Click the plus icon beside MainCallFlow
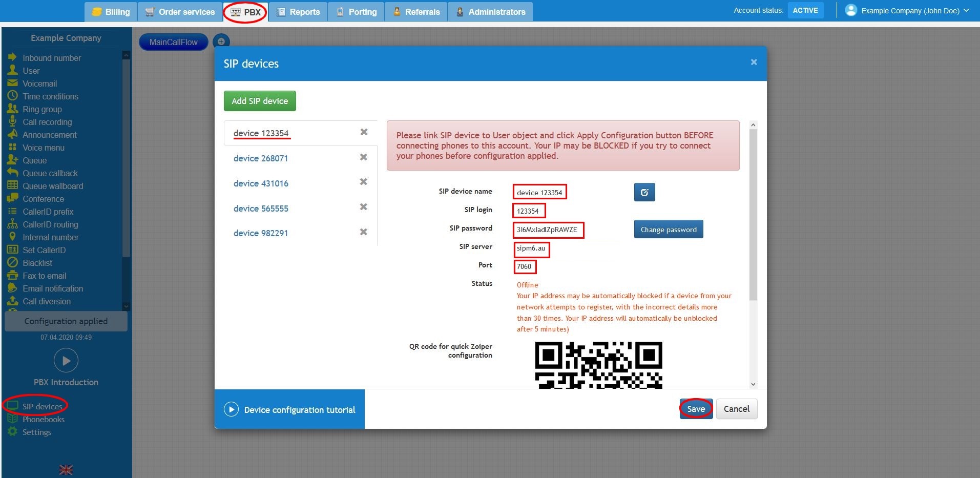Screen dimensions: 980x478 [x=221, y=42]
